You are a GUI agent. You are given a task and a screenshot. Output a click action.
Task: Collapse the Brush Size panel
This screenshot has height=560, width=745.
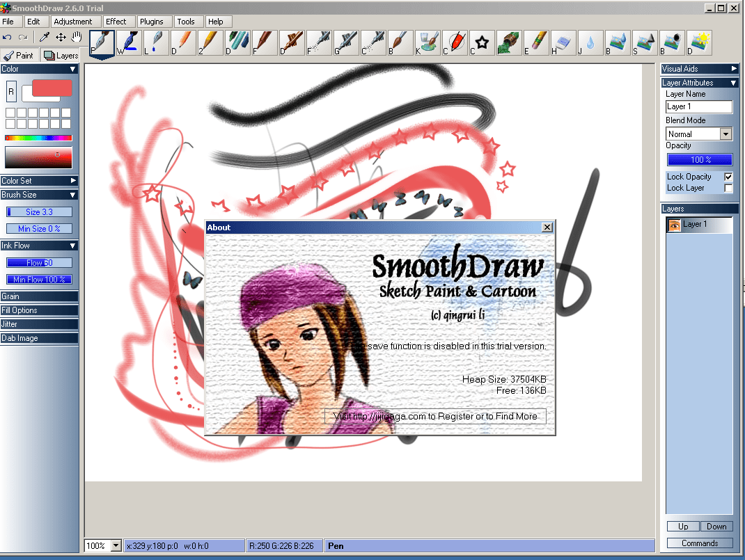39,195
